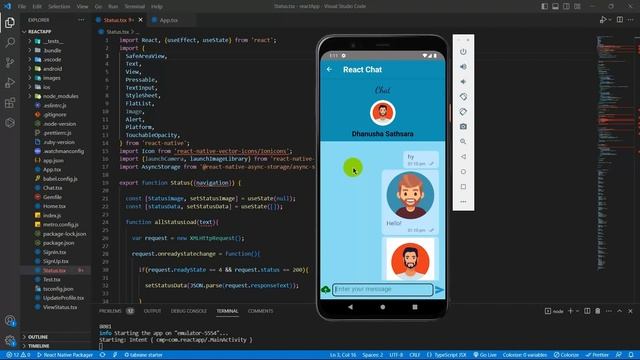Screen dimensions: 640x360
Task: Click Spaces: 2 indentation setting
Action: click(373, 355)
